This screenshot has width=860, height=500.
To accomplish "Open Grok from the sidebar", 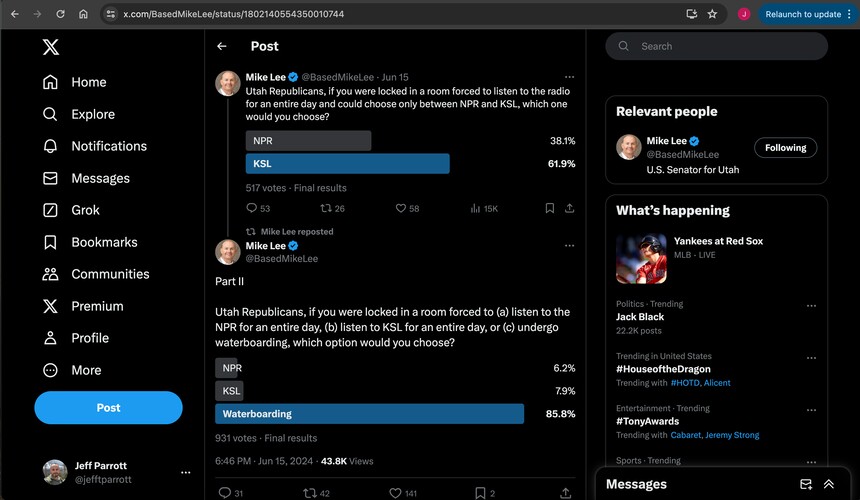I will (x=85, y=210).
